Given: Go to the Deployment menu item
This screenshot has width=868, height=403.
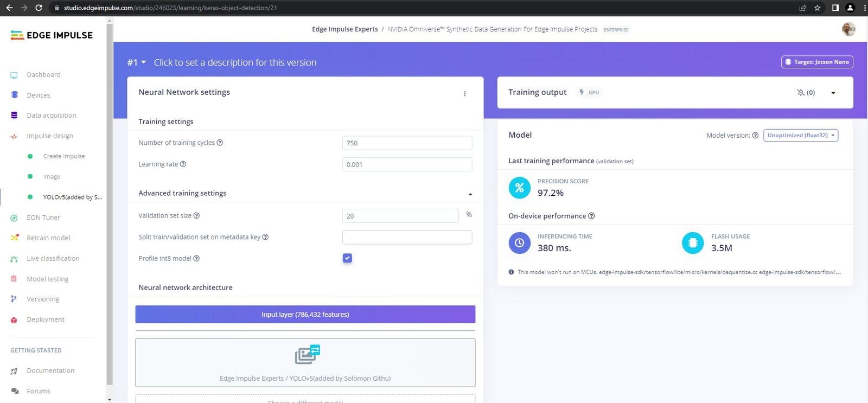Looking at the screenshot, I should click(46, 319).
